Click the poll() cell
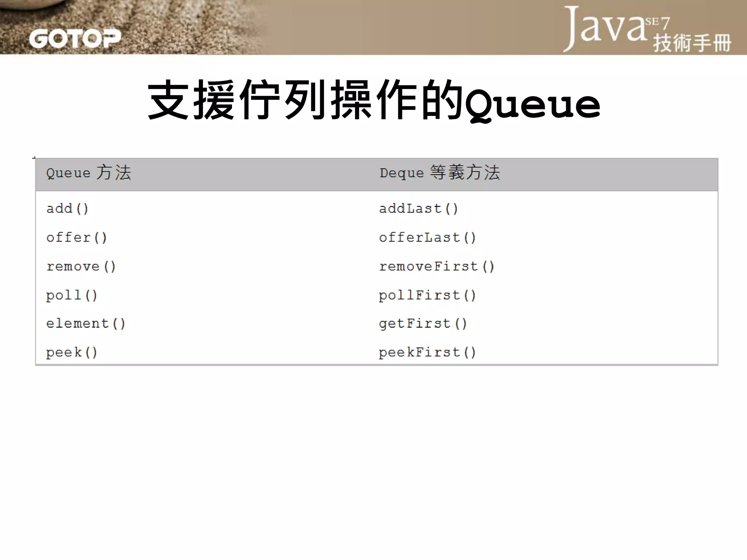747x560 pixels. click(72, 295)
